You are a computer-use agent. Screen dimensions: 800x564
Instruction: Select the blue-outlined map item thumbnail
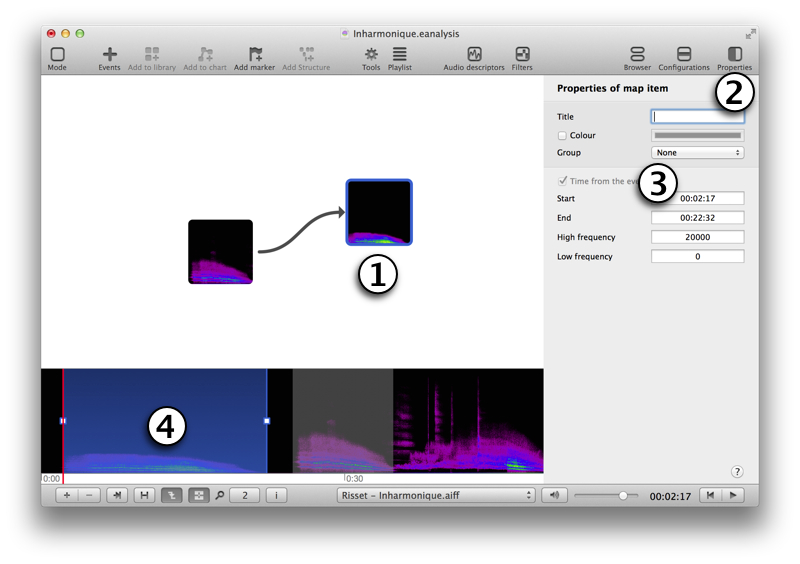(x=379, y=212)
